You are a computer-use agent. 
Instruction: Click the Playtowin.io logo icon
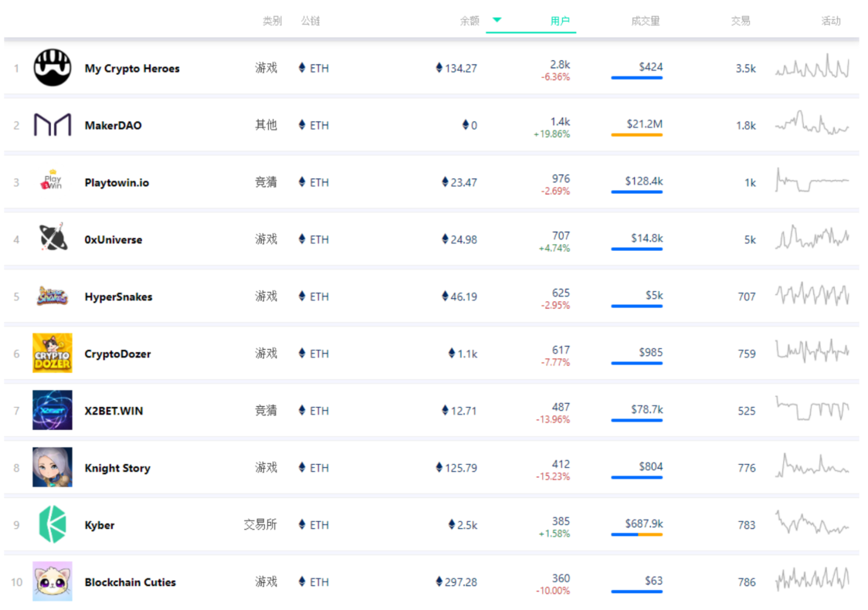pyautogui.click(x=52, y=181)
